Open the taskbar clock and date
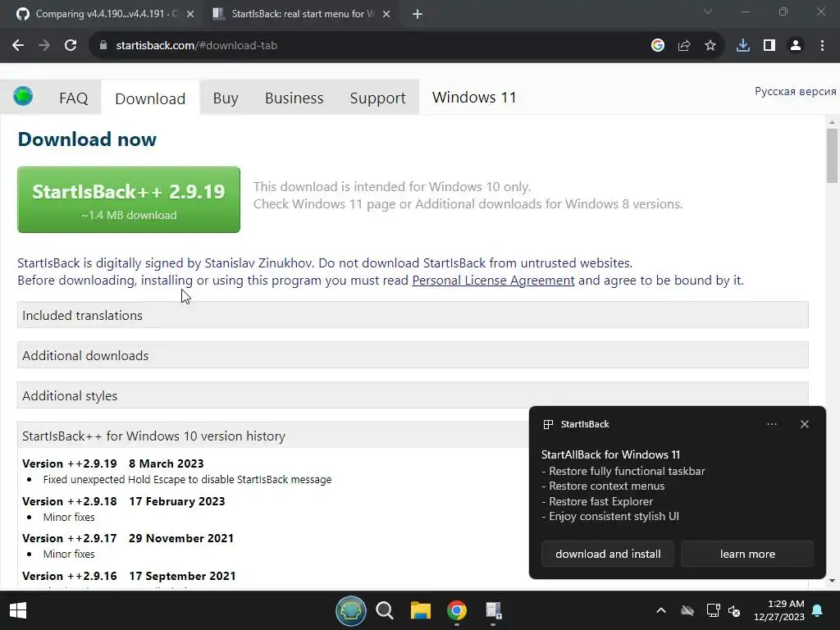This screenshot has width=840, height=630. [779, 610]
